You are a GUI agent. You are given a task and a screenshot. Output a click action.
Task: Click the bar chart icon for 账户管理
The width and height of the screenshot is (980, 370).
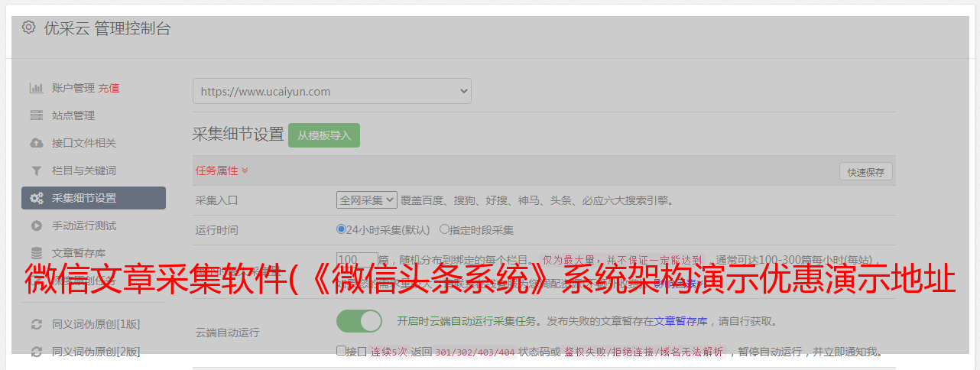coord(36,88)
